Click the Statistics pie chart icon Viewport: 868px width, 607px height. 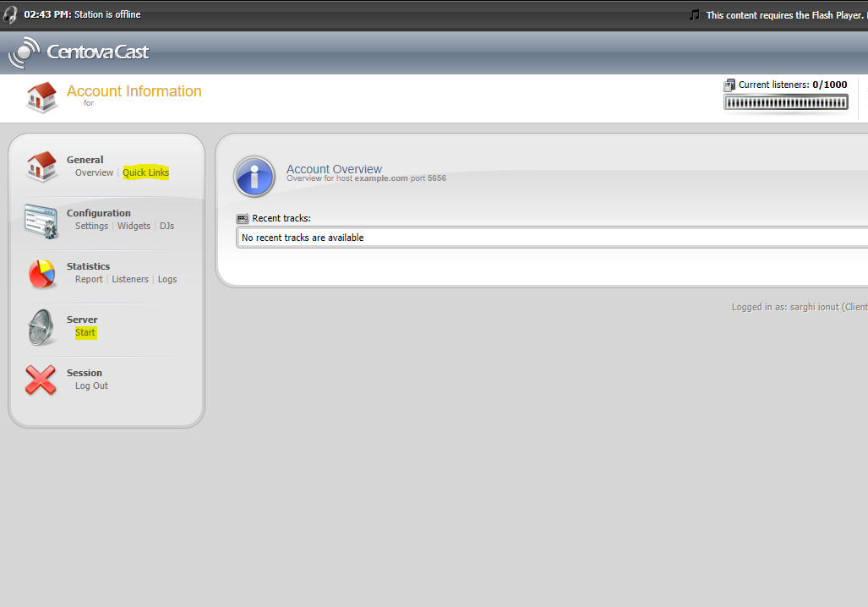click(41, 273)
